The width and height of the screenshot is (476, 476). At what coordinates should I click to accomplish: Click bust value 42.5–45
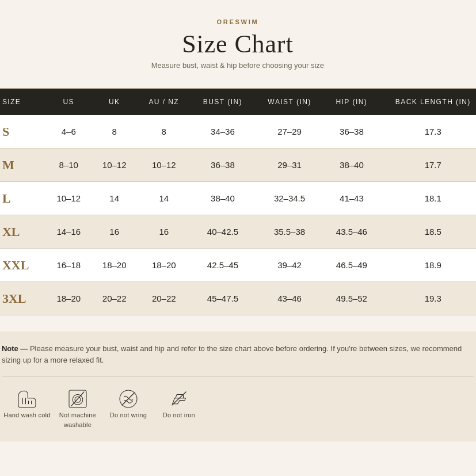pyautogui.click(x=223, y=265)
